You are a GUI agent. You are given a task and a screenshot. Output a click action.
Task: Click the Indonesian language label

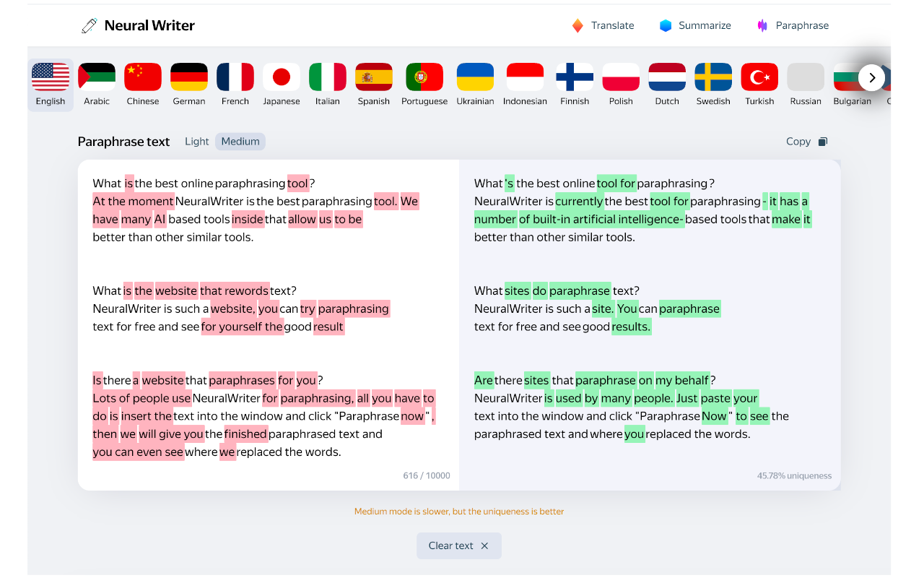525,101
